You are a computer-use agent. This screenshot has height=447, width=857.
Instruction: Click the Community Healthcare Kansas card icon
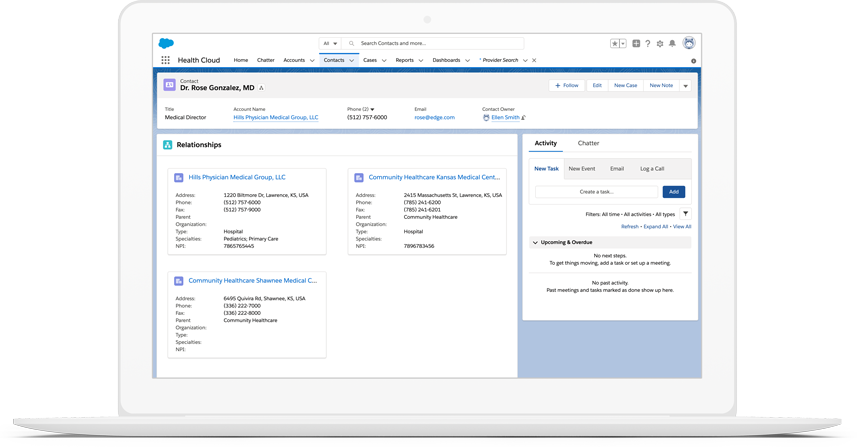coord(359,178)
